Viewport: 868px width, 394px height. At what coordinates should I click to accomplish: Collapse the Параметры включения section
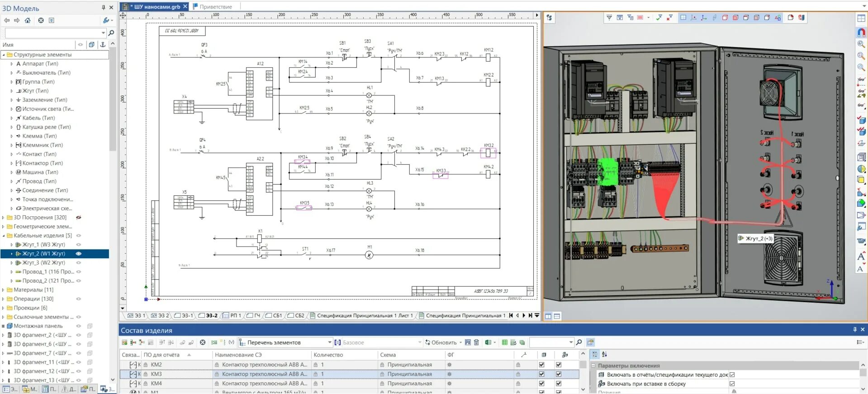593,366
